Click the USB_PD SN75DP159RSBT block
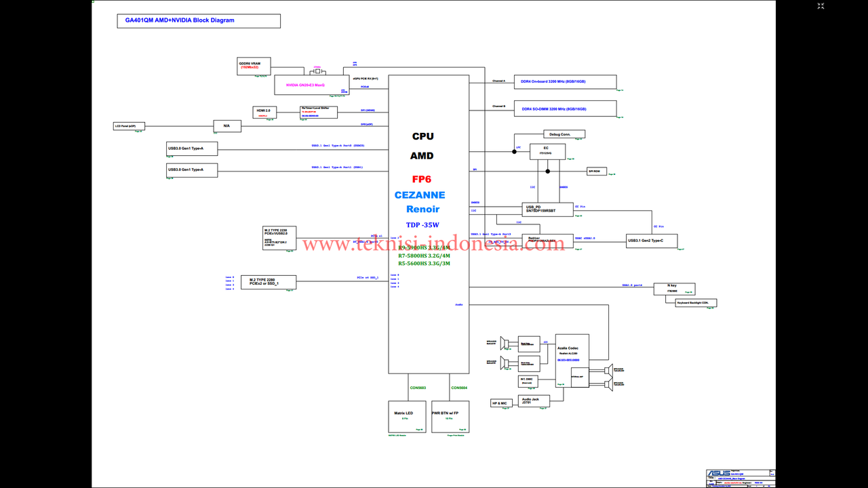 [548, 209]
